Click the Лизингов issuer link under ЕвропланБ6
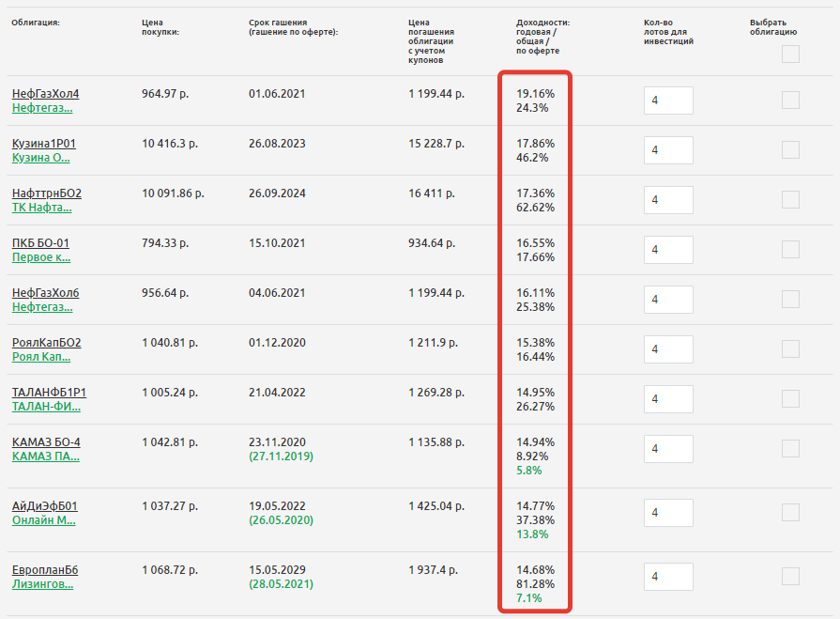Screen dimensions: 840x619 tap(42, 583)
